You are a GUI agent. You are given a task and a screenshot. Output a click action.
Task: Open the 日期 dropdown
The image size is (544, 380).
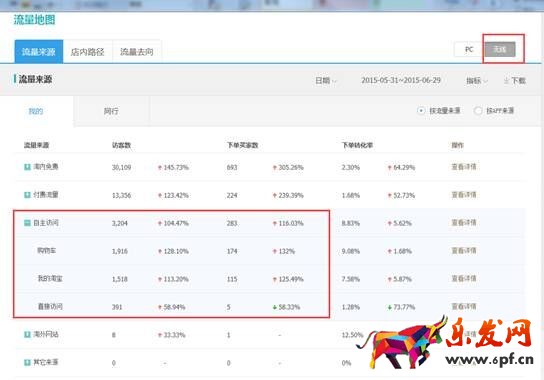[x=325, y=81]
